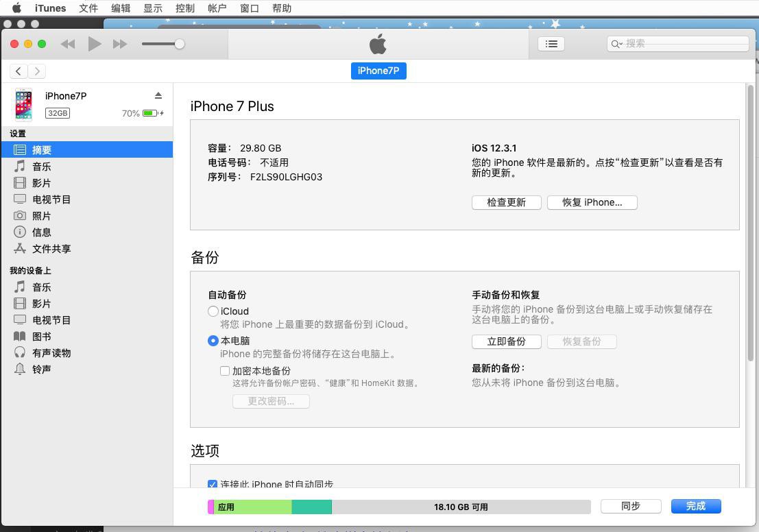Start playback with the play button
Viewport: 759px width, 532px height.
click(x=95, y=44)
